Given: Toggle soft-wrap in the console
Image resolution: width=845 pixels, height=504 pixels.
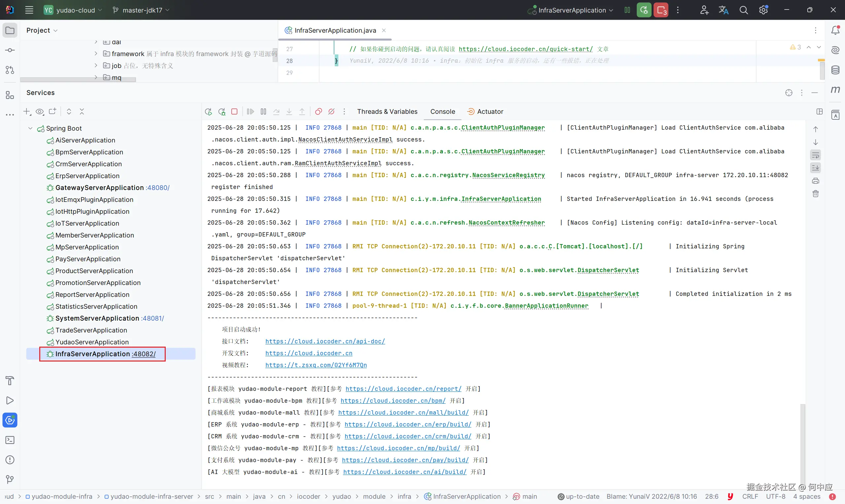Looking at the screenshot, I should tap(815, 155).
